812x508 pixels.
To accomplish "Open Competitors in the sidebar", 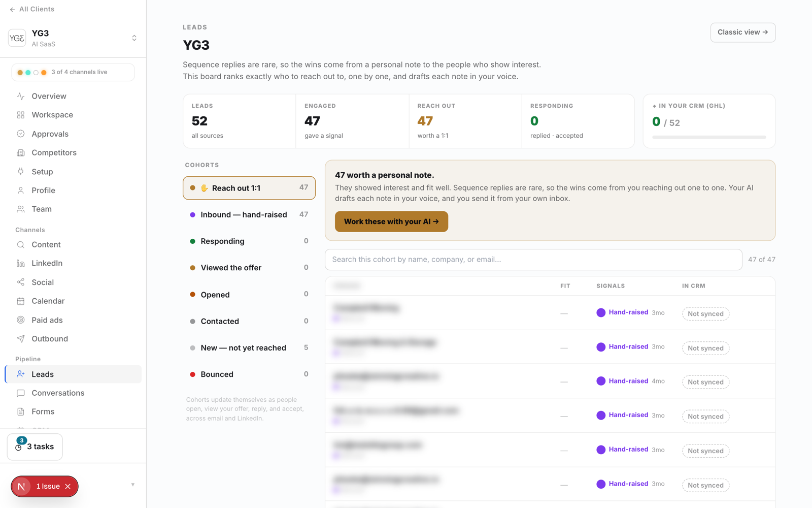I will click(x=73, y=152).
